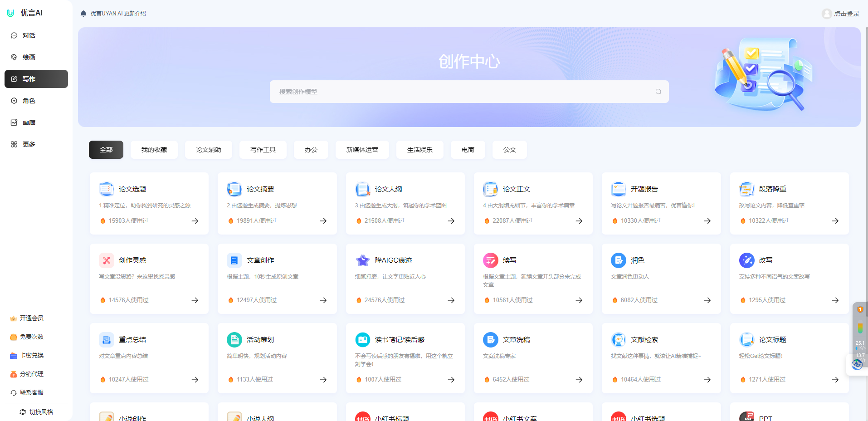Open the 公文 category
This screenshot has width=868, height=421.
click(x=509, y=149)
